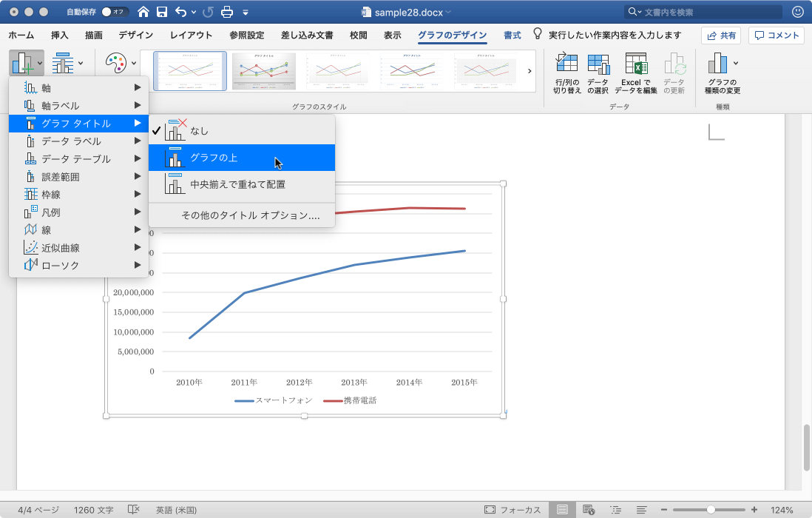Expand the chart type change dropdown arrow
This screenshot has width=812, height=518.
click(736, 63)
